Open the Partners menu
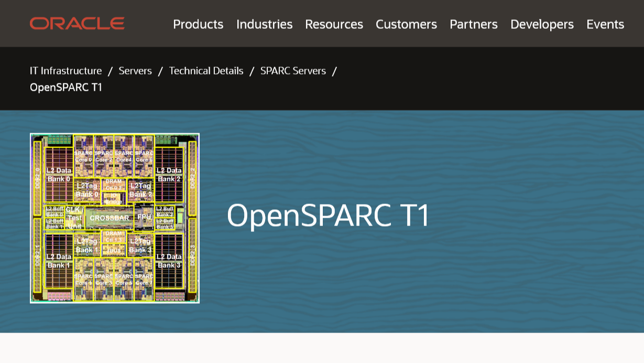 [474, 24]
